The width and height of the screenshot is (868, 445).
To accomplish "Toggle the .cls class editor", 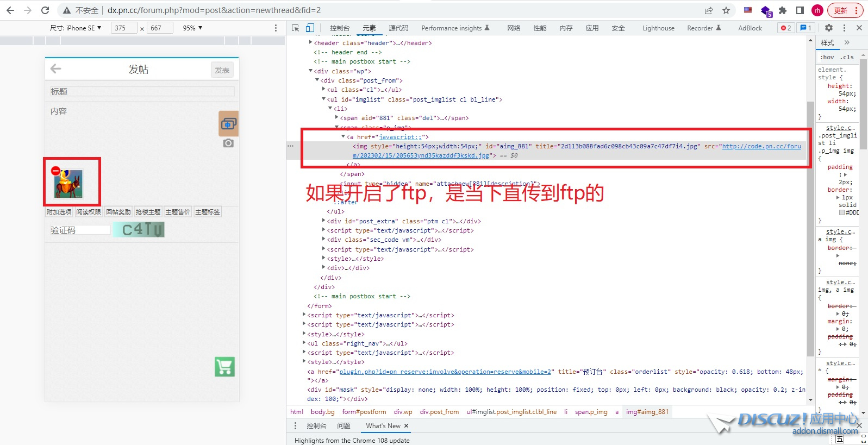I will coord(847,57).
